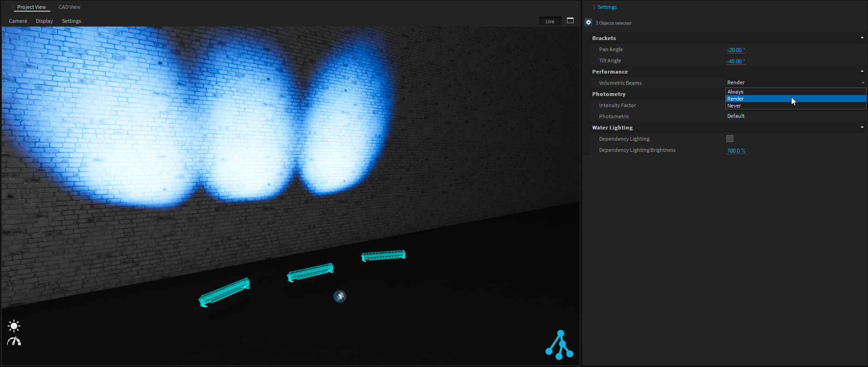Click the maximize viewport icon beside Live
The image size is (868, 367).
click(x=570, y=20)
